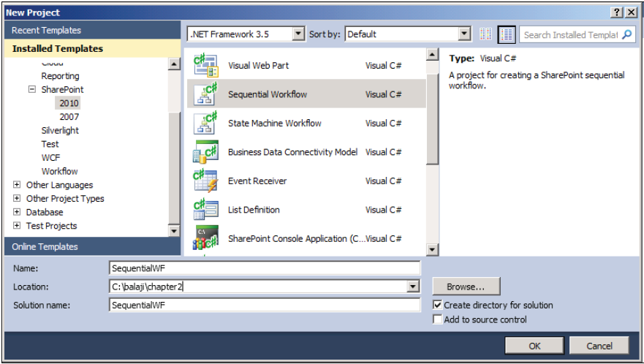Open the Sort by dropdown
Image resolution: width=644 pixels, height=364 pixels.
point(464,34)
